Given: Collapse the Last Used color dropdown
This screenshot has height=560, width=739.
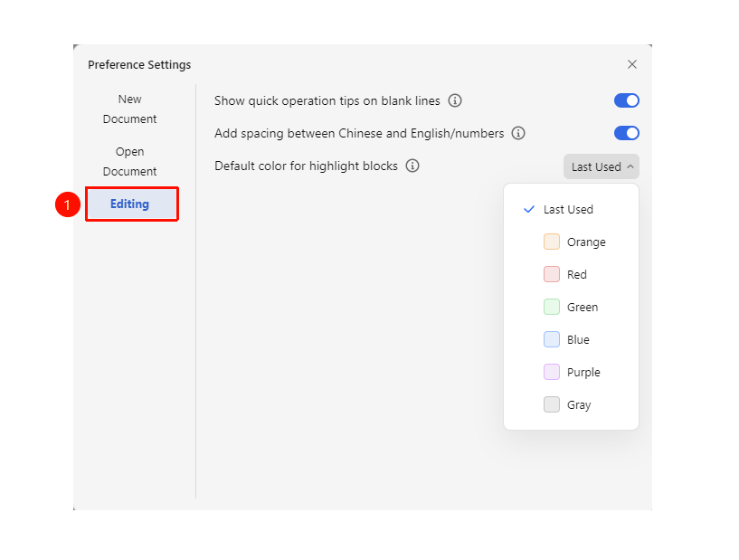Looking at the screenshot, I should pos(602,166).
